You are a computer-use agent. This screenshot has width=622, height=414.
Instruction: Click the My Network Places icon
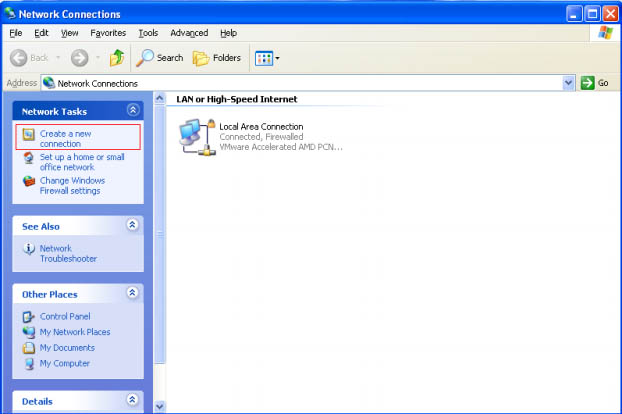click(x=29, y=332)
